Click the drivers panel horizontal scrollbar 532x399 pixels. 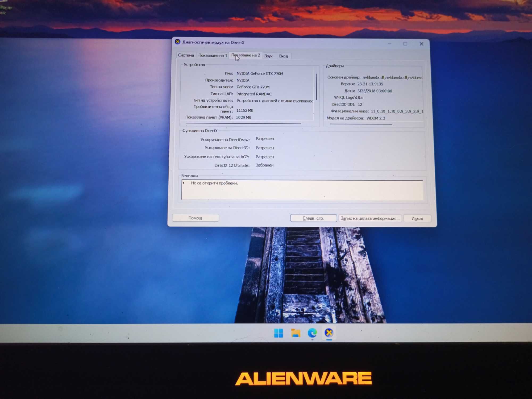[x=361, y=124]
